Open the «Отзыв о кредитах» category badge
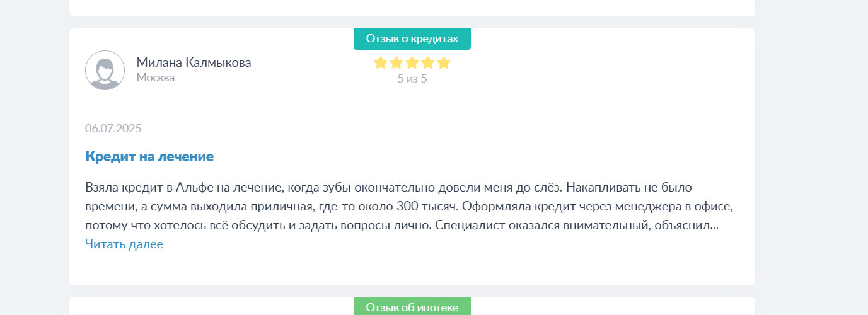The image size is (868, 315). (x=412, y=38)
